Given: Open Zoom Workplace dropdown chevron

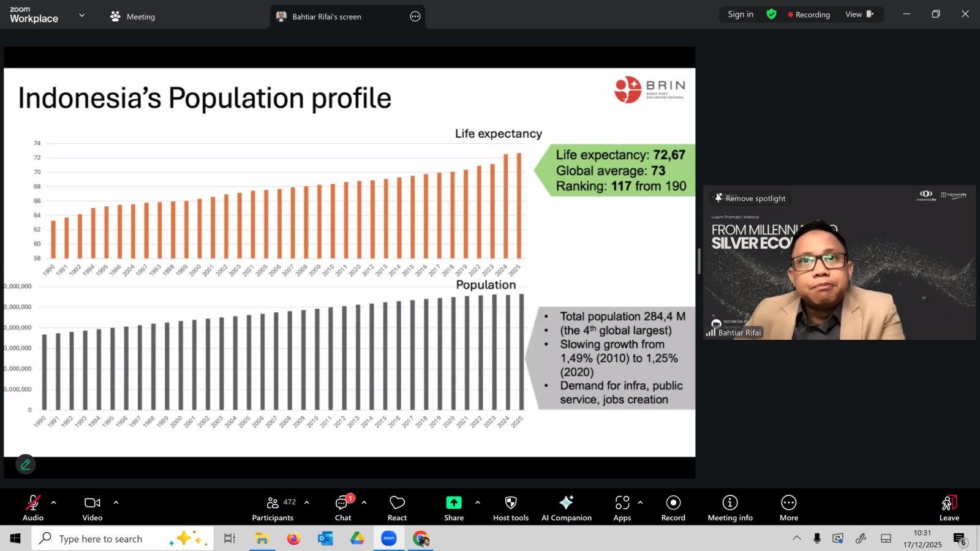Looking at the screenshot, I should (82, 15).
